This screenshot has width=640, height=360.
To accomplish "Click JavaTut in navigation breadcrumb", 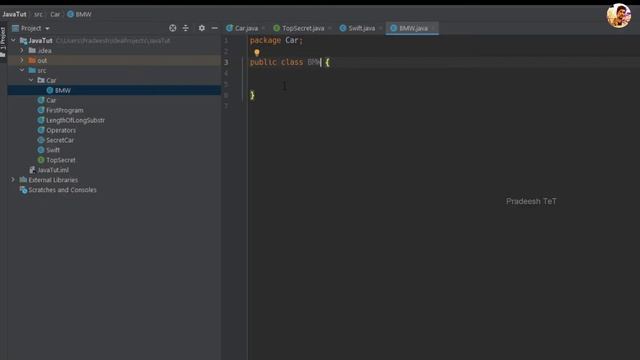I will [14, 14].
